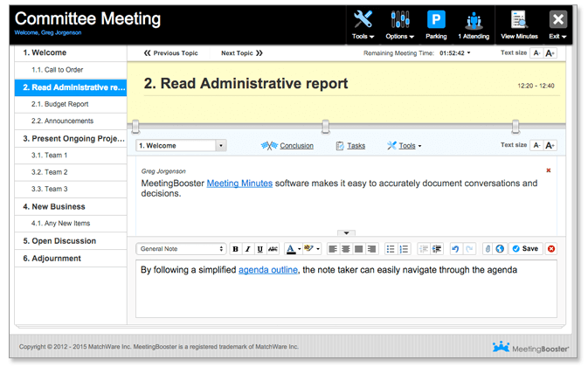Select 2.1. Budget Report
The image size is (588, 374).
71,104
